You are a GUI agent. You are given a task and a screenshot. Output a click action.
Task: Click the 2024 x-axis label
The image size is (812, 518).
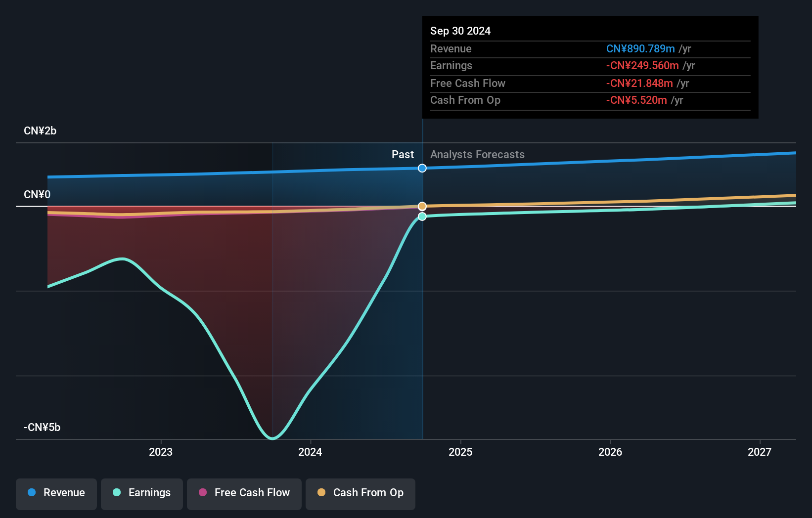(x=310, y=452)
